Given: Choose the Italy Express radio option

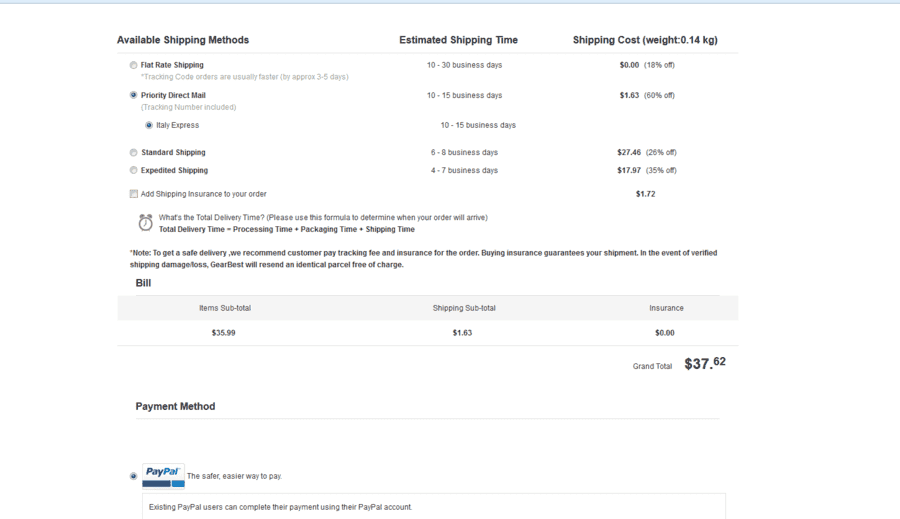Looking at the screenshot, I should [x=149, y=125].
